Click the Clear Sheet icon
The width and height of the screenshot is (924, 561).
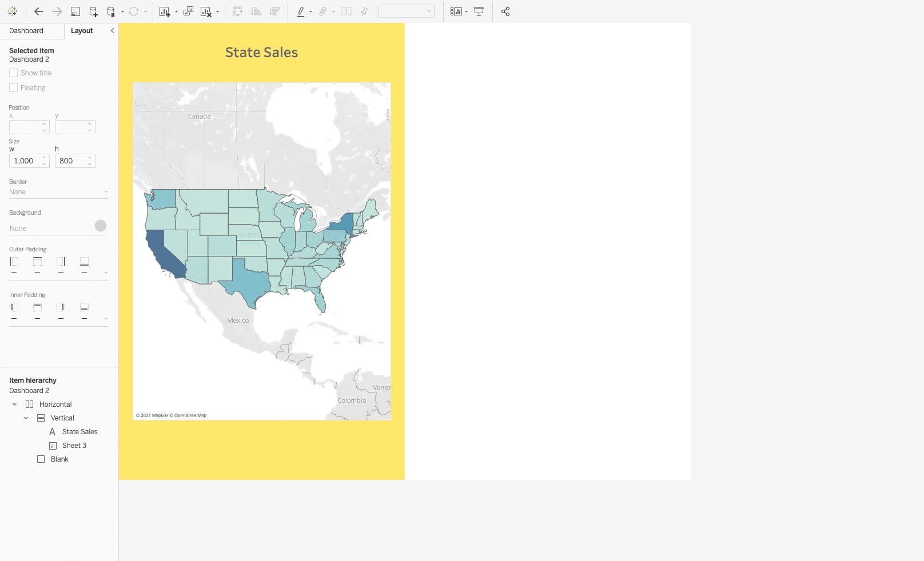coord(206,11)
